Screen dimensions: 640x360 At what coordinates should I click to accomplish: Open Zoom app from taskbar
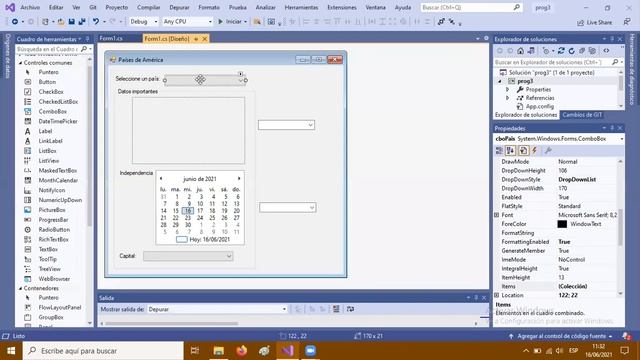(x=311, y=351)
